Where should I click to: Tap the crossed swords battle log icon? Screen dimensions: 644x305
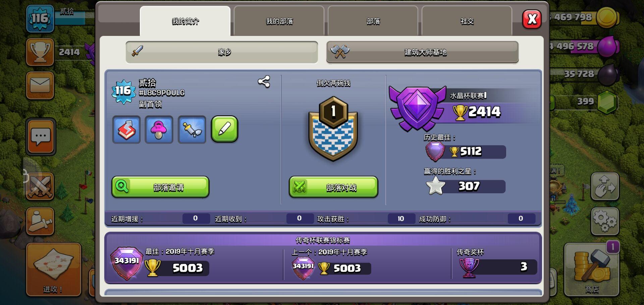(x=40, y=186)
